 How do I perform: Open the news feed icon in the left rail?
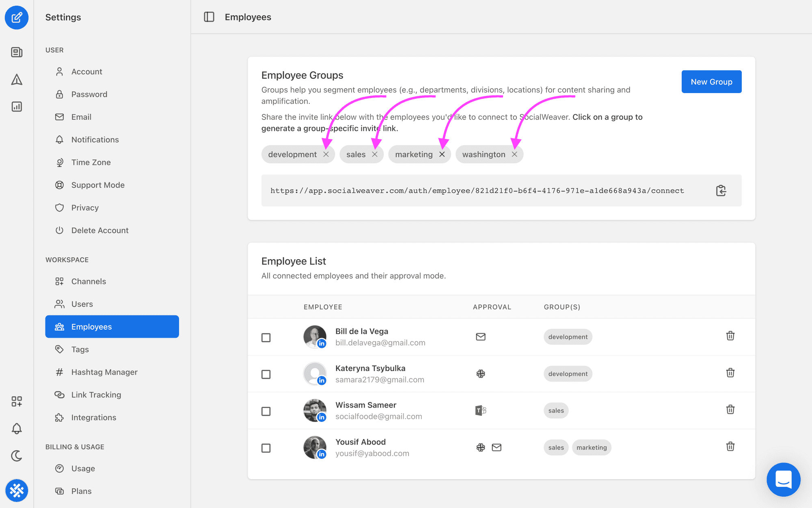[x=17, y=52]
